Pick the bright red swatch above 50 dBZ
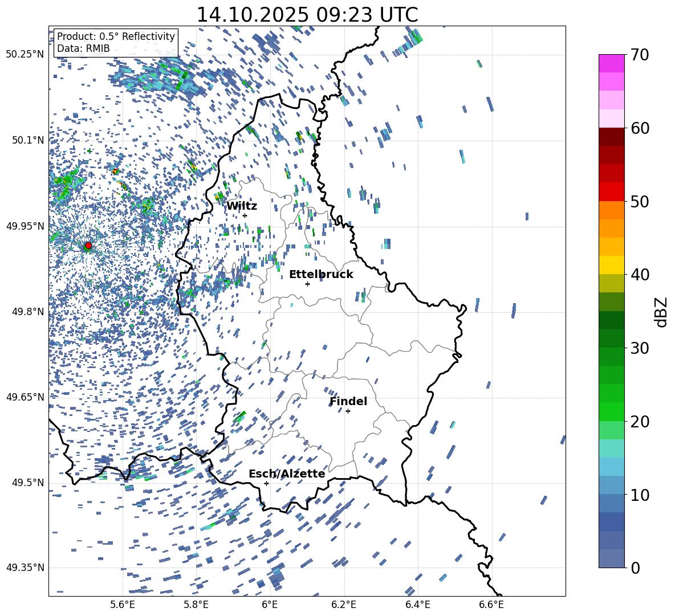The width and height of the screenshot is (675, 616). pos(611,192)
